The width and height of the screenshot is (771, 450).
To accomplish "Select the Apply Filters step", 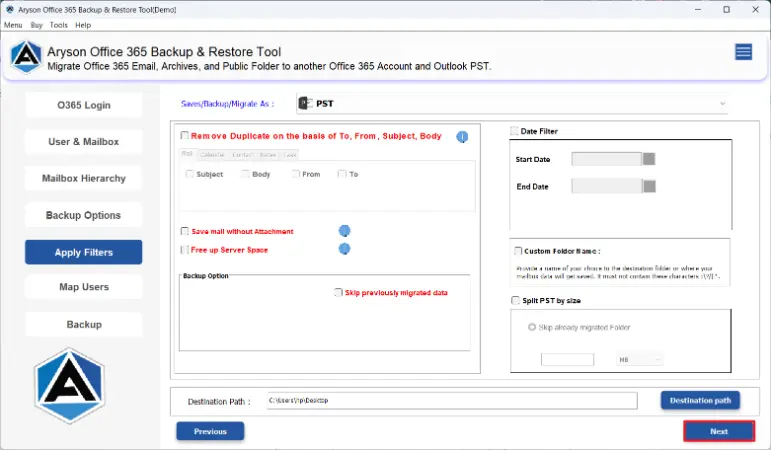I will click(x=84, y=252).
